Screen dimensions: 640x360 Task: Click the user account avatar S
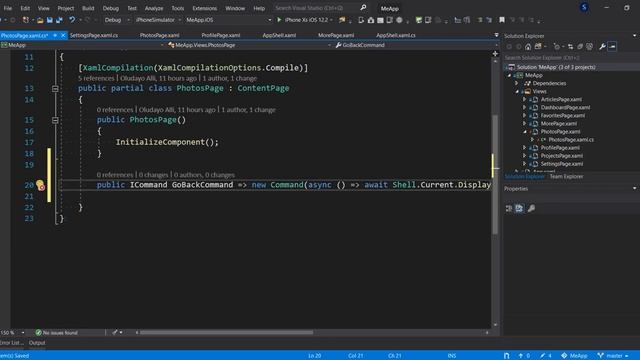point(584,7)
